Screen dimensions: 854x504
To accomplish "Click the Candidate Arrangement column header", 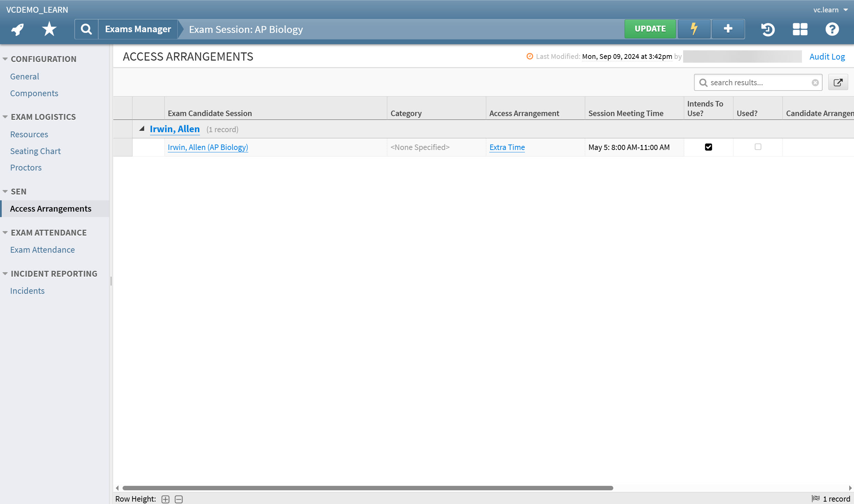I will pos(818,108).
